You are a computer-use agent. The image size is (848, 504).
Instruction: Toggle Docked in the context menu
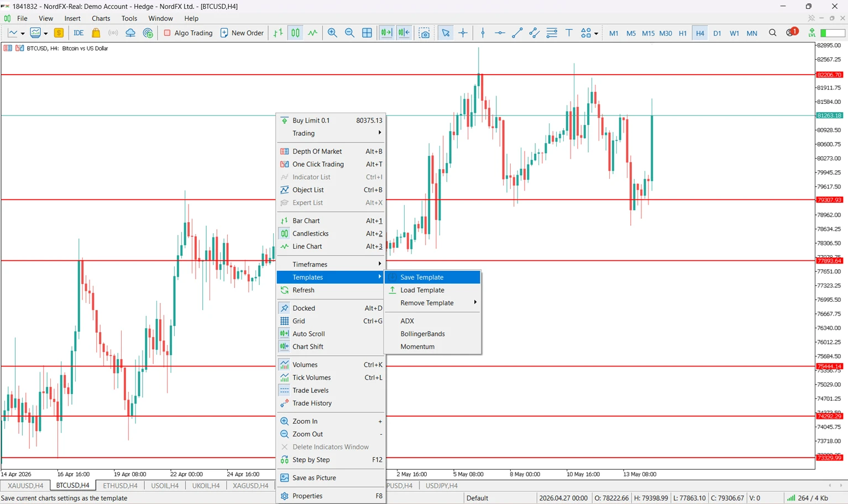point(331,308)
